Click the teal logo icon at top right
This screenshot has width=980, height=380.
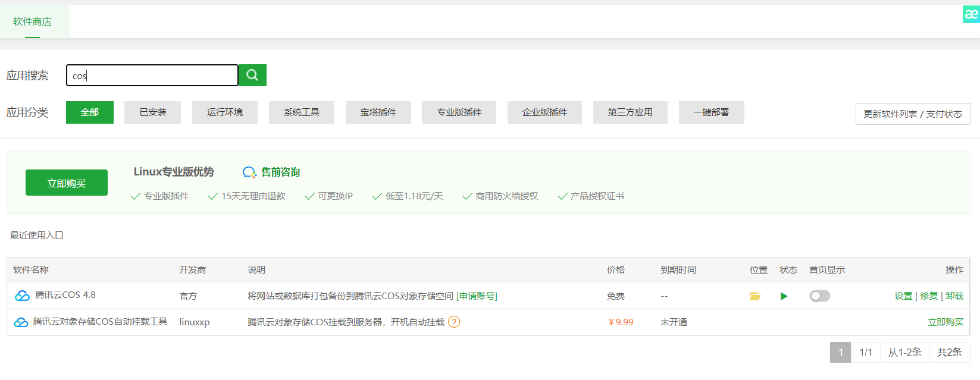[971, 14]
